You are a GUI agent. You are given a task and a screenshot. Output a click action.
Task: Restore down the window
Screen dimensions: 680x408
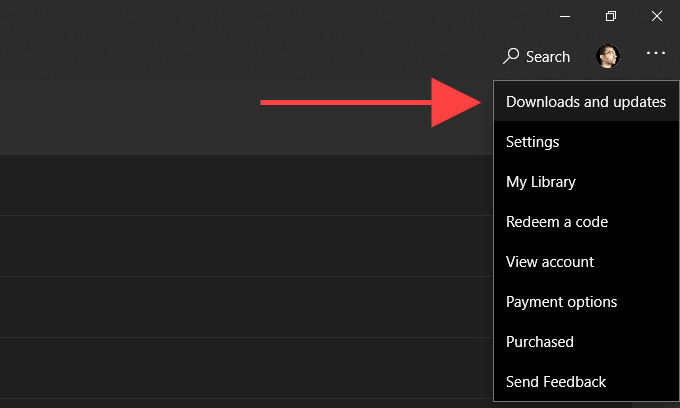(x=610, y=16)
